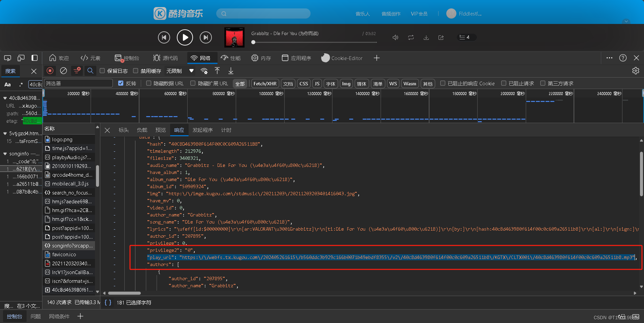Toggle the loop playback mode icon
Screen dimensions: 644x323
tap(411, 37)
